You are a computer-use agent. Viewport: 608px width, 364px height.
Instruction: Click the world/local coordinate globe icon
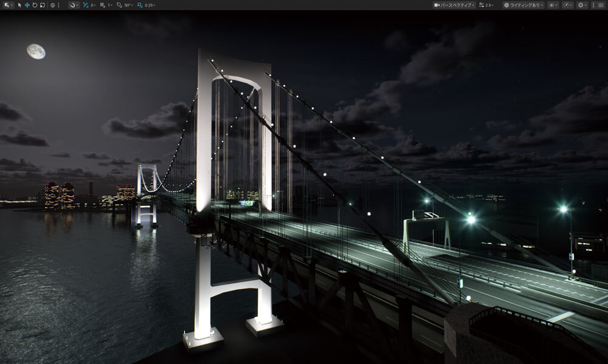52,5
